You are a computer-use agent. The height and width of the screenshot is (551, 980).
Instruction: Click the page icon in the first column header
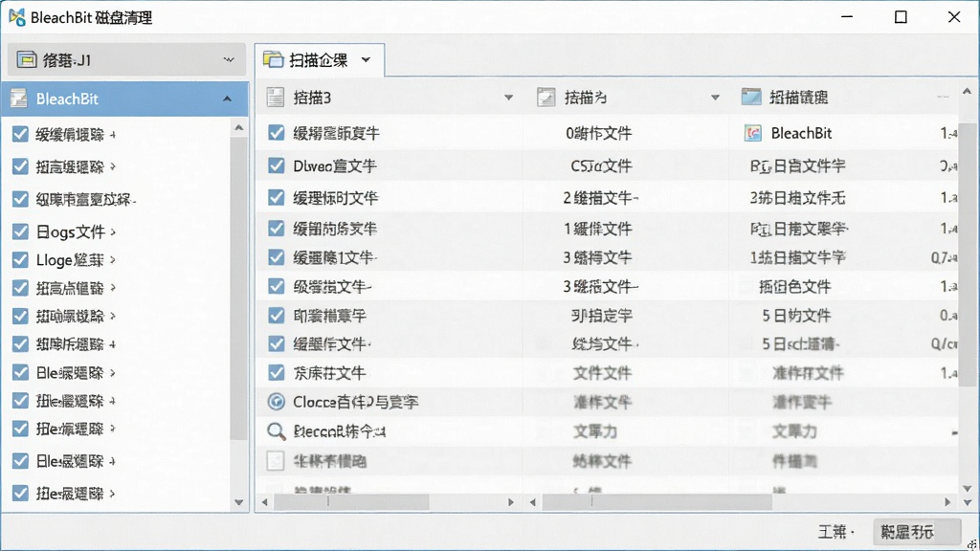click(276, 97)
